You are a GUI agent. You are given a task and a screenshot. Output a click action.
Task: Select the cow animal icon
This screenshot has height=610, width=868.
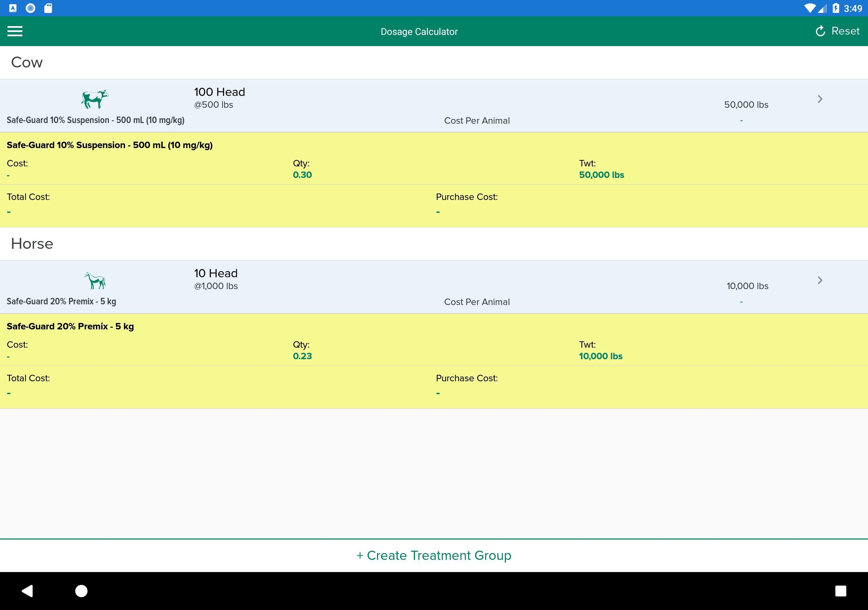(95, 99)
